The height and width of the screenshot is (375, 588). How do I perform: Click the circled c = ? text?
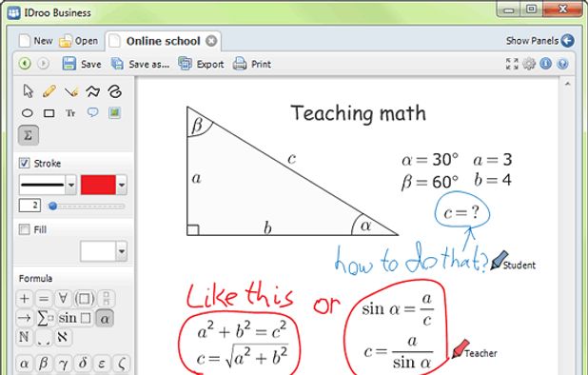tap(461, 212)
